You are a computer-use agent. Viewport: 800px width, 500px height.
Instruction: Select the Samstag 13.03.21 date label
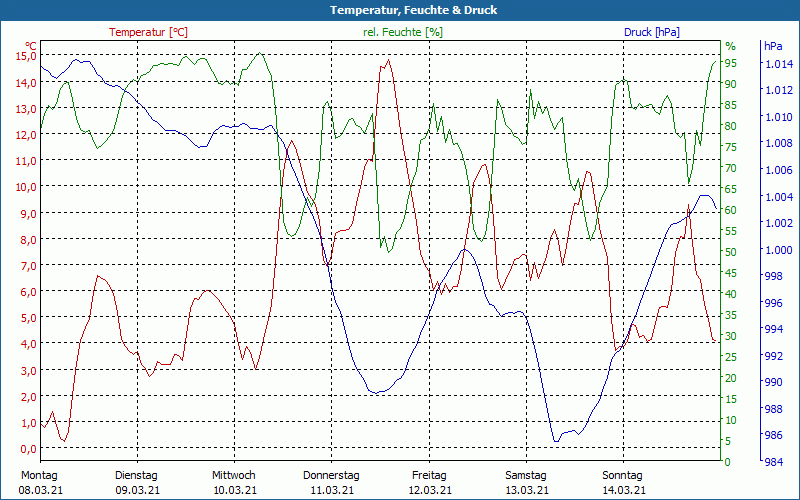click(x=526, y=482)
